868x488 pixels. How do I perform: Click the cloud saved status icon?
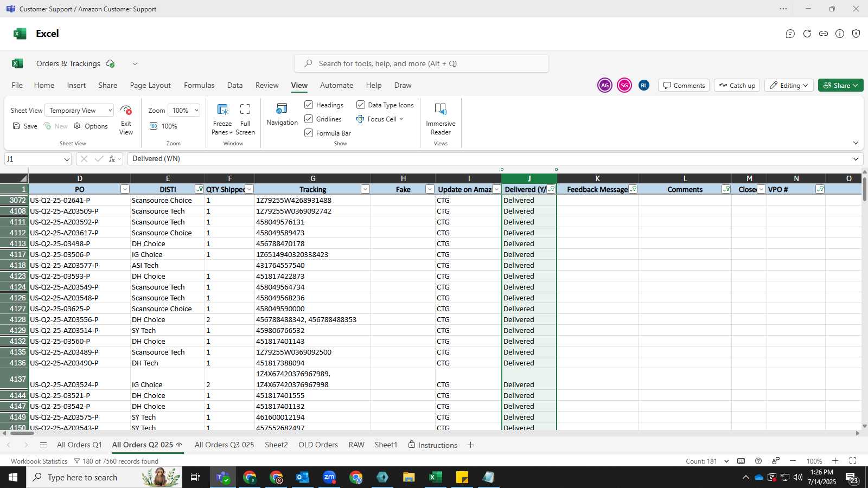tap(110, 64)
